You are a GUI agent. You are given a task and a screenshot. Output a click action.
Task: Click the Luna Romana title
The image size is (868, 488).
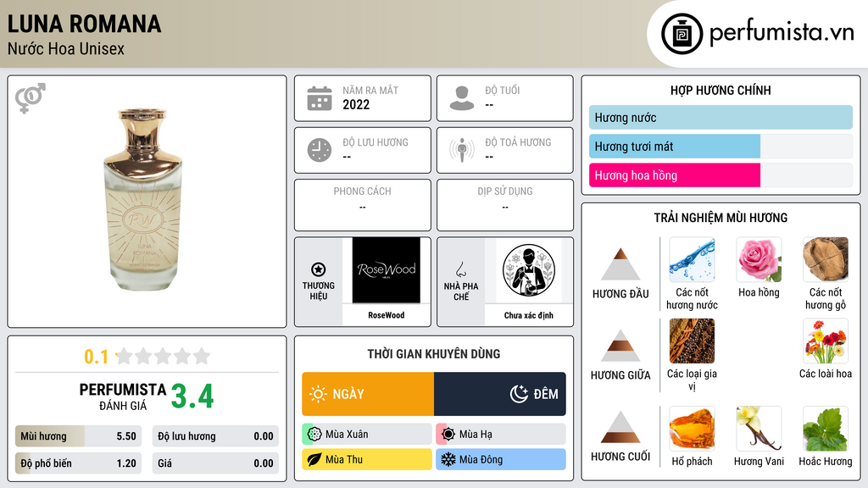tap(84, 24)
